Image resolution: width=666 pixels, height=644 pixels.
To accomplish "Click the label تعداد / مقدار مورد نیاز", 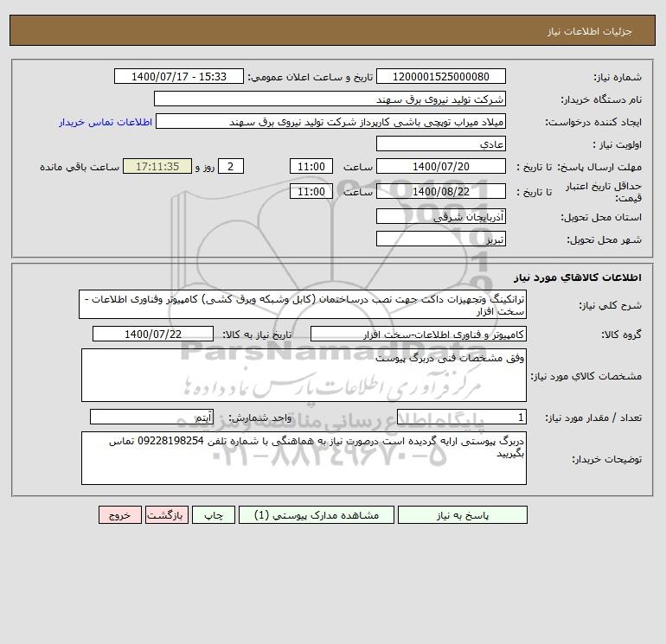I will 593,418.
